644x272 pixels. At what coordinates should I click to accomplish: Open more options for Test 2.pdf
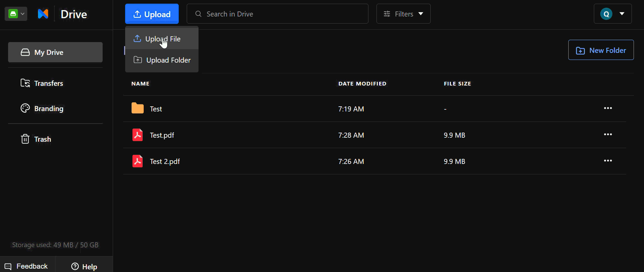608,161
